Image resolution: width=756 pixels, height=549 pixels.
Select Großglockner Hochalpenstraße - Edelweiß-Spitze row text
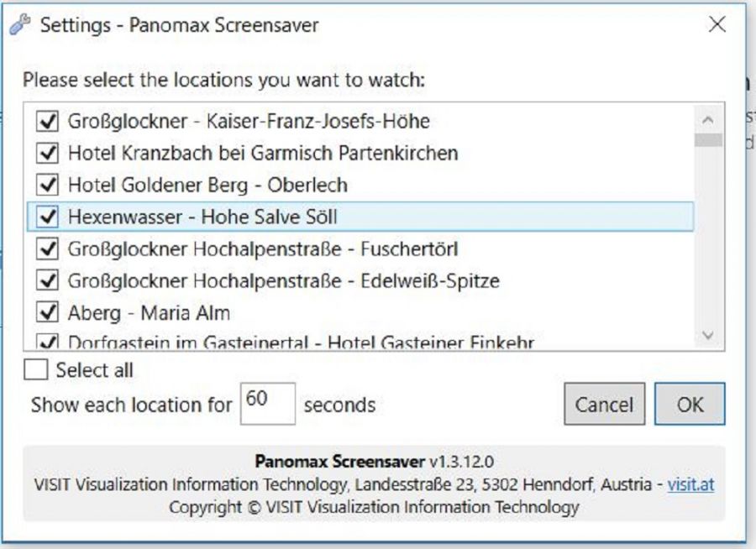tap(284, 280)
